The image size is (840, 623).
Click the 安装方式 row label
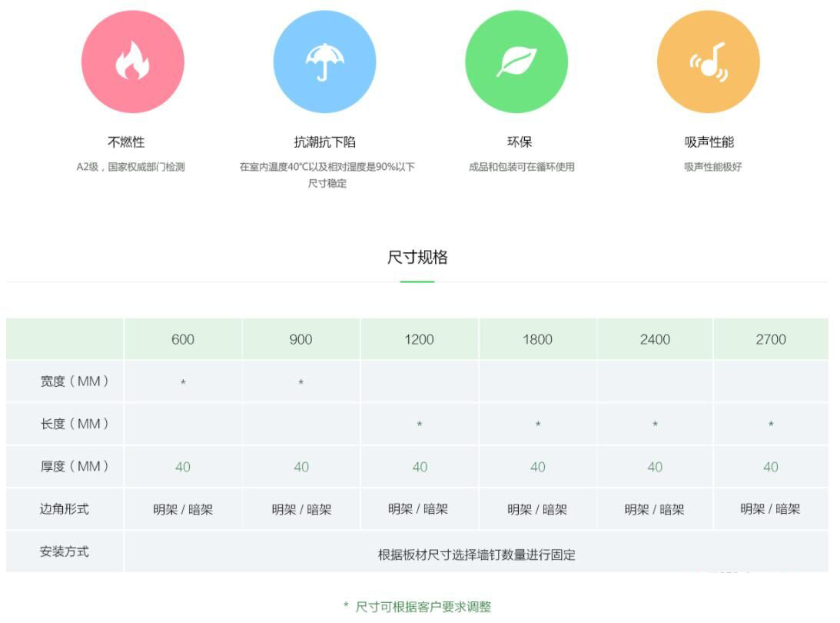pyautogui.click(x=65, y=551)
